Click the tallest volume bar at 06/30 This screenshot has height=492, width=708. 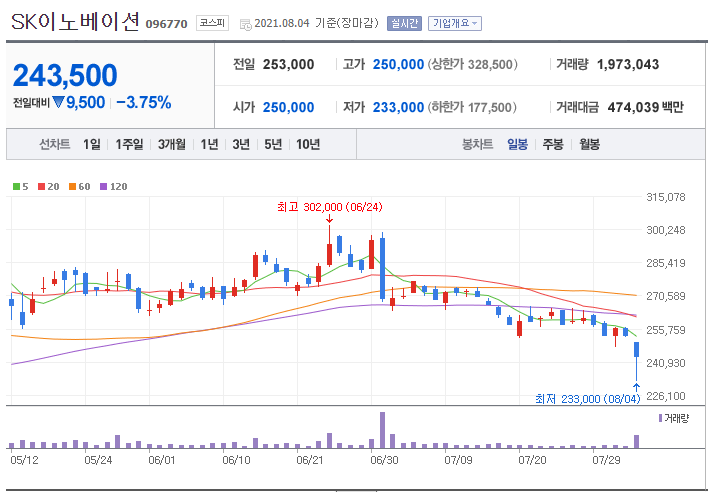[382, 430]
